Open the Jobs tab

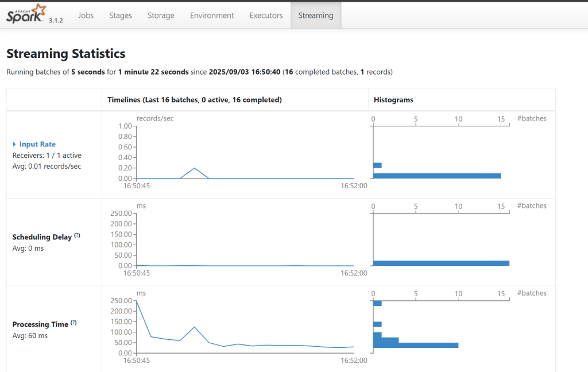coord(86,15)
